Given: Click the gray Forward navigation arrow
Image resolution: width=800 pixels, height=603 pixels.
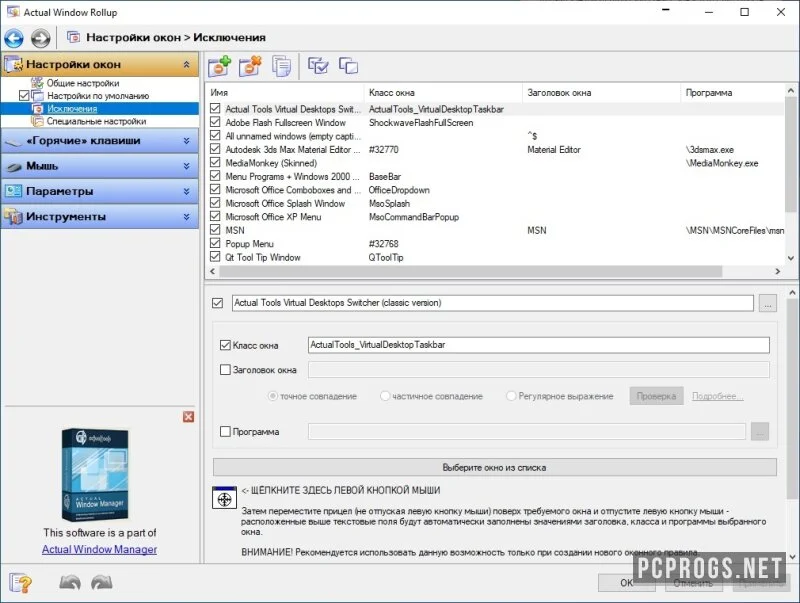Looking at the screenshot, I should [x=40, y=38].
